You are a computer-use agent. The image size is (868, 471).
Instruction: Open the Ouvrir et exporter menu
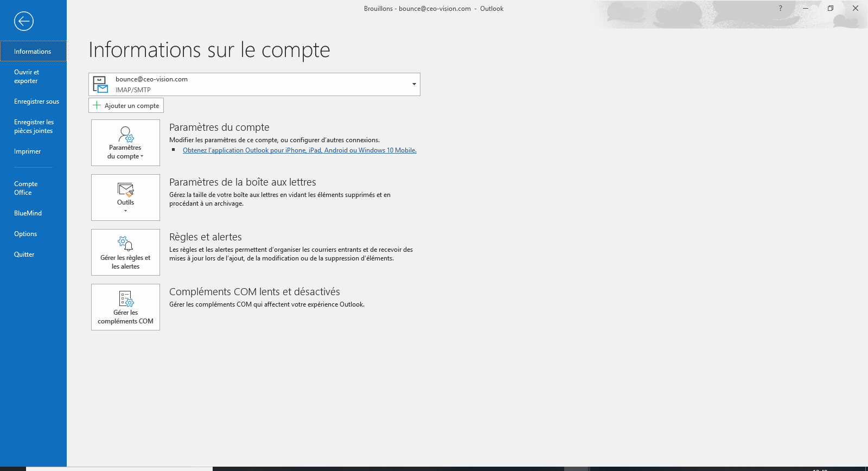(27, 77)
